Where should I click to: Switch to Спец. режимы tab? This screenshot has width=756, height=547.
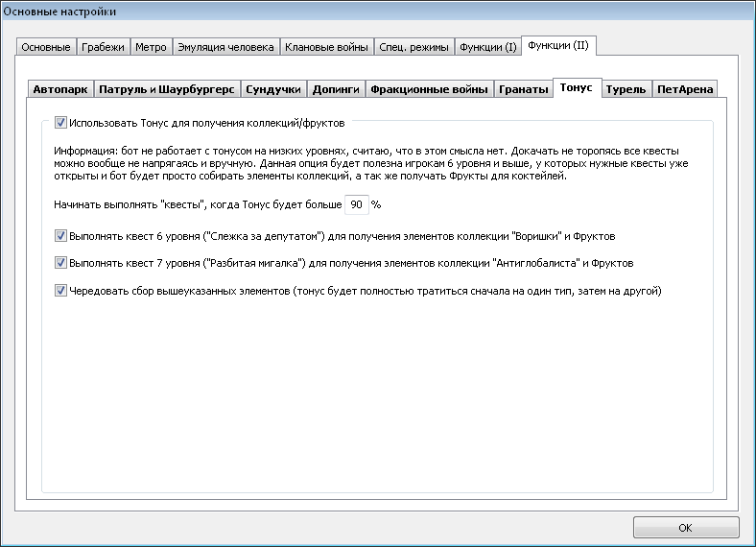tap(413, 47)
